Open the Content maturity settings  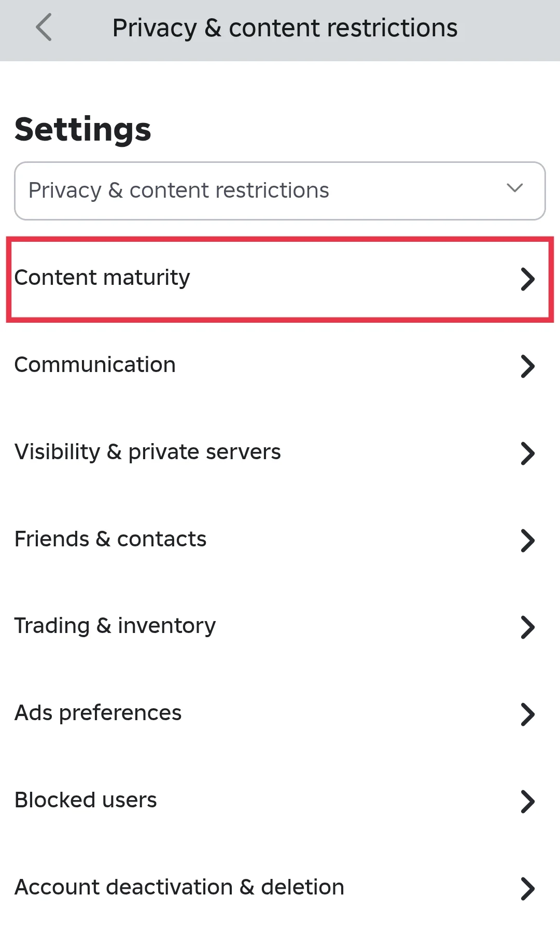coord(102,278)
